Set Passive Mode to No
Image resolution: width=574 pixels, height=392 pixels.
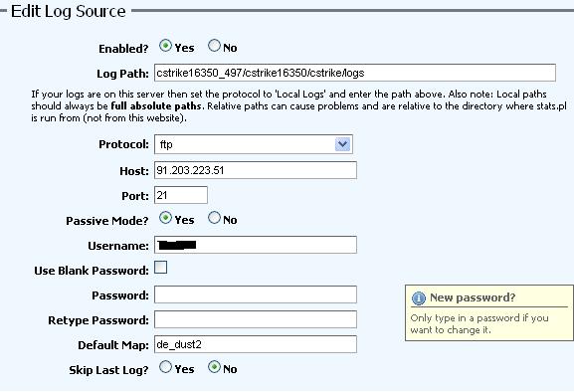214,218
